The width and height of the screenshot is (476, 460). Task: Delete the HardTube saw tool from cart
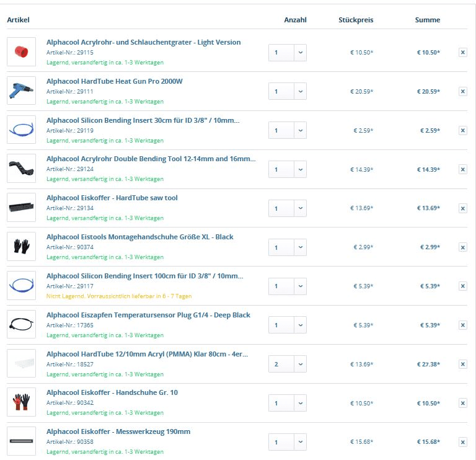(462, 208)
